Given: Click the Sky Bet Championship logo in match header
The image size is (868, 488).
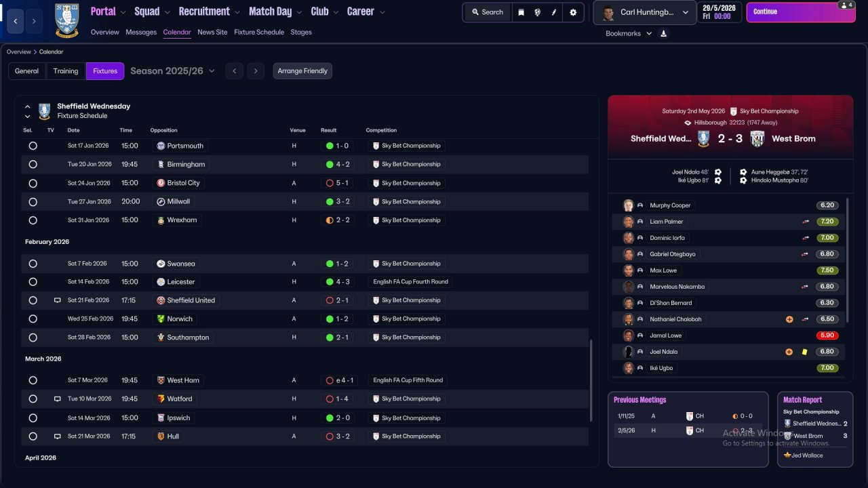Looking at the screenshot, I should (734, 111).
